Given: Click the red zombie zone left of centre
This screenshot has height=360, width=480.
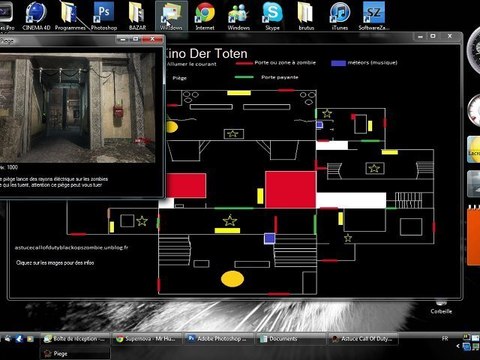Looking at the screenshot, I should 186,186.
